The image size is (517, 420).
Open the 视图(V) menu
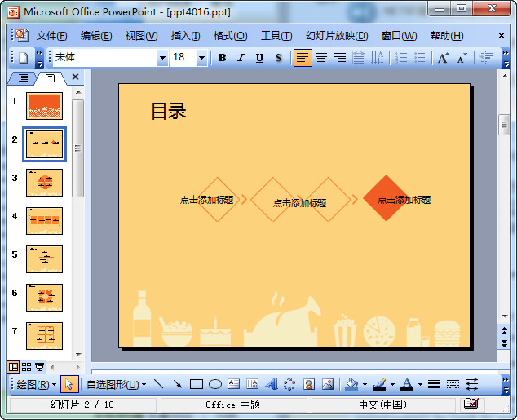point(141,36)
